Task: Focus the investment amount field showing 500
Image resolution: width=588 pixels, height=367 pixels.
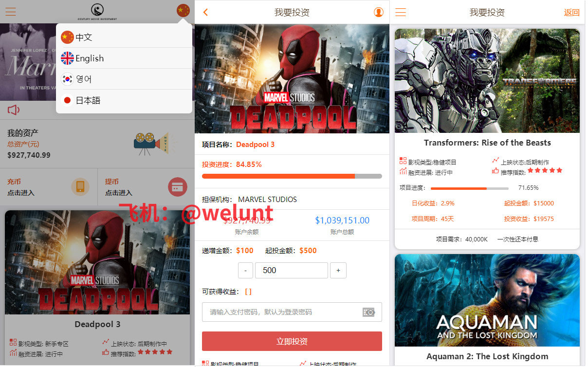Action: [292, 271]
